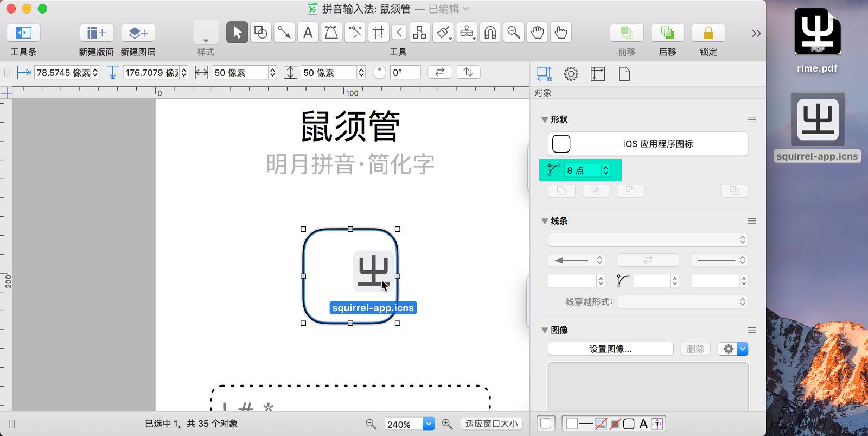Activate the Text tool
Image resolution: width=868 pixels, height=436 pixels.
[x=308, y=33]
